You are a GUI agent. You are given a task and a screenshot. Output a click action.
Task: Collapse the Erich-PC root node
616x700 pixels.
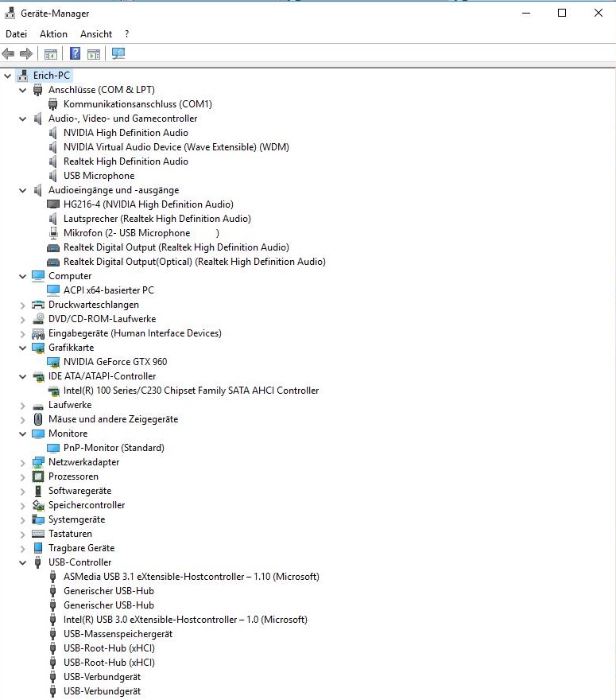coord(8,76)
